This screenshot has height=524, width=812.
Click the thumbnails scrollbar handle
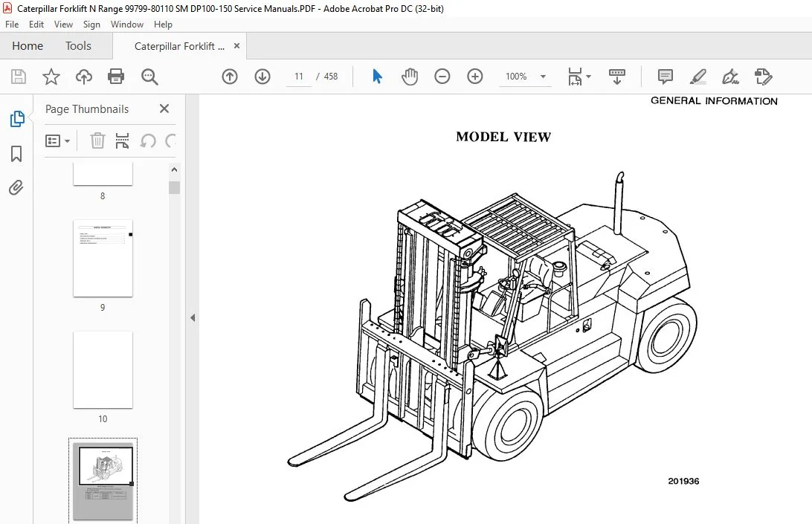coord(175,187)
